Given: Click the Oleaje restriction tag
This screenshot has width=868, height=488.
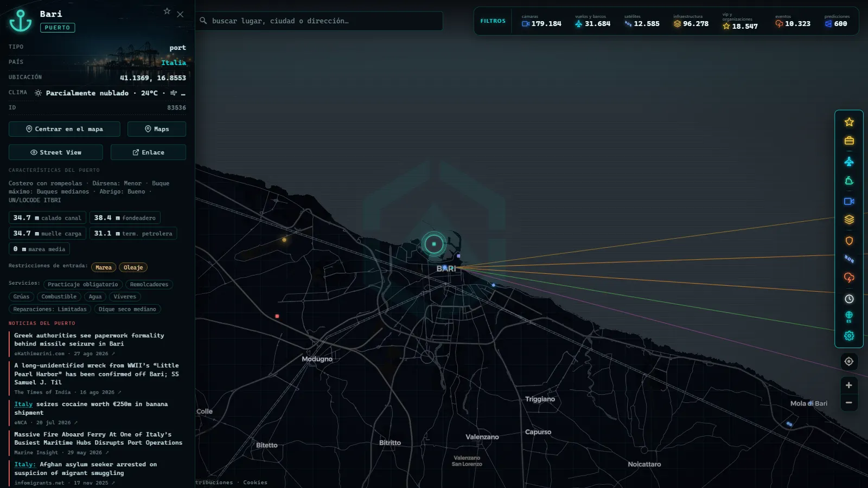Looking at the screenshot, I should pos(133,267).
